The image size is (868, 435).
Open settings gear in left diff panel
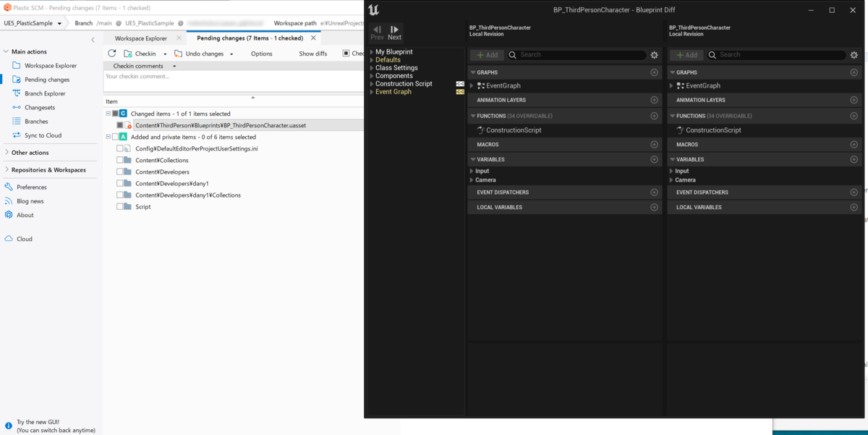coord(655,55)
